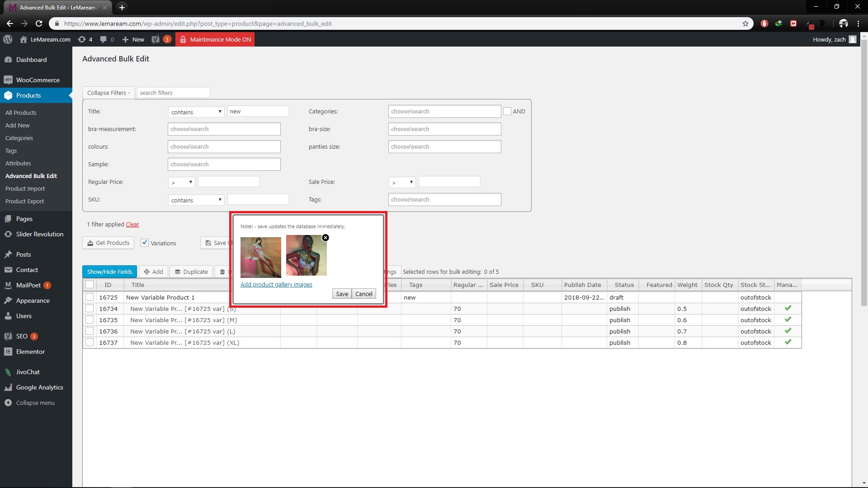
Task: Remove the second gallery image with X
Action: 325,238
